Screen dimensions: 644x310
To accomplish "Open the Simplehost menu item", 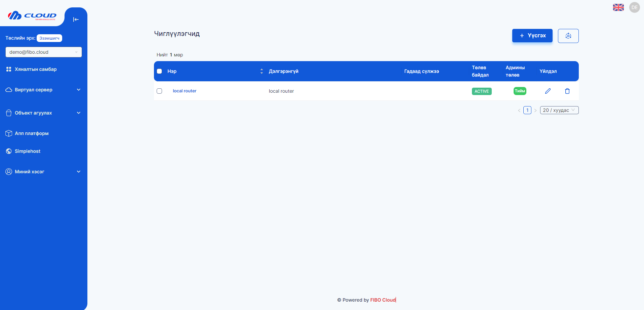I will click(28, 151).
